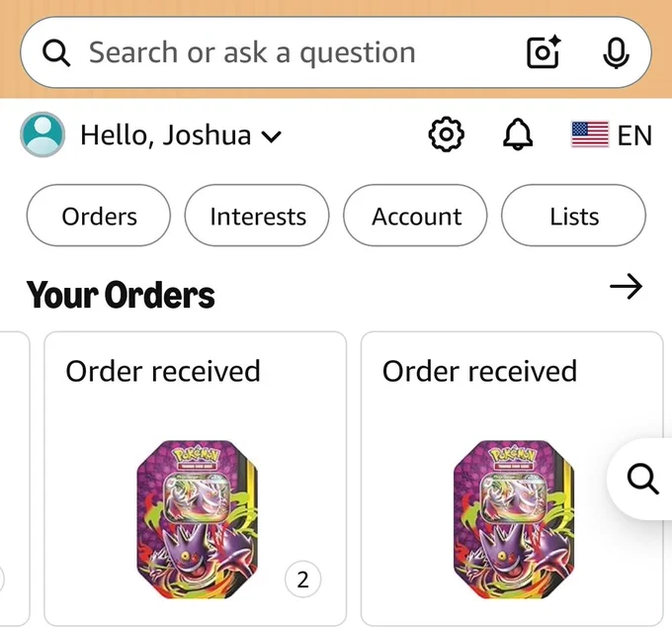672x628 pixels.
Task: Open the camera lens search icon
Action: (x=544, y=51)
